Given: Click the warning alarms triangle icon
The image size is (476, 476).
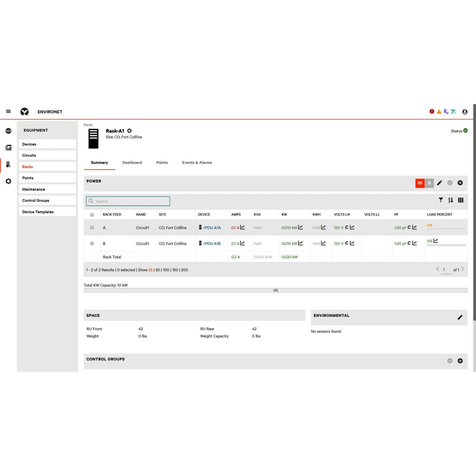Looking at the screenshot, I should pyautogui.click(x=438, y=111).
